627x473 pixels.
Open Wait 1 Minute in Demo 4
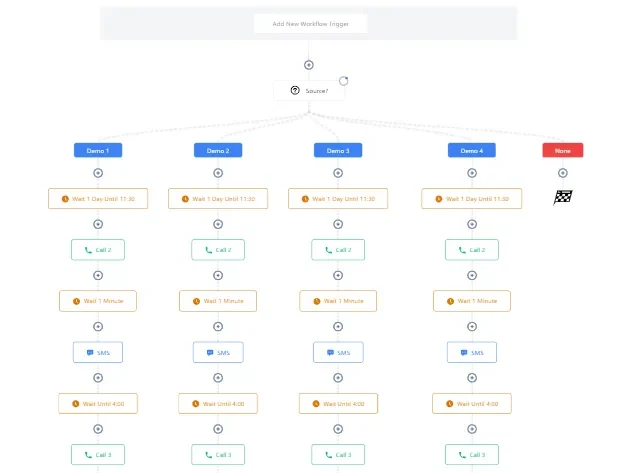[472, 301]
